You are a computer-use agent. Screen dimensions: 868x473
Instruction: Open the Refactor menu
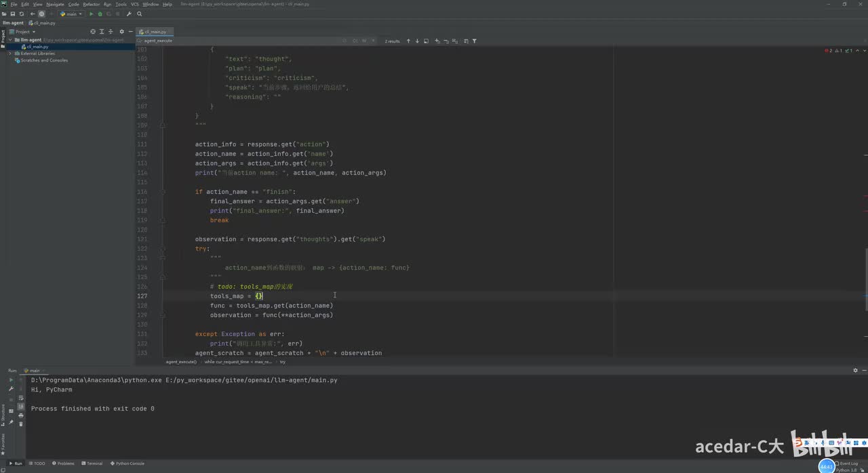[91, 4]
